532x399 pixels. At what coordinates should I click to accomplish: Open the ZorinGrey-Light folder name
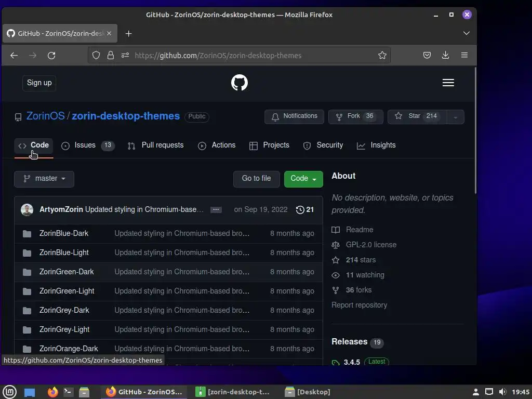[64, 330]
